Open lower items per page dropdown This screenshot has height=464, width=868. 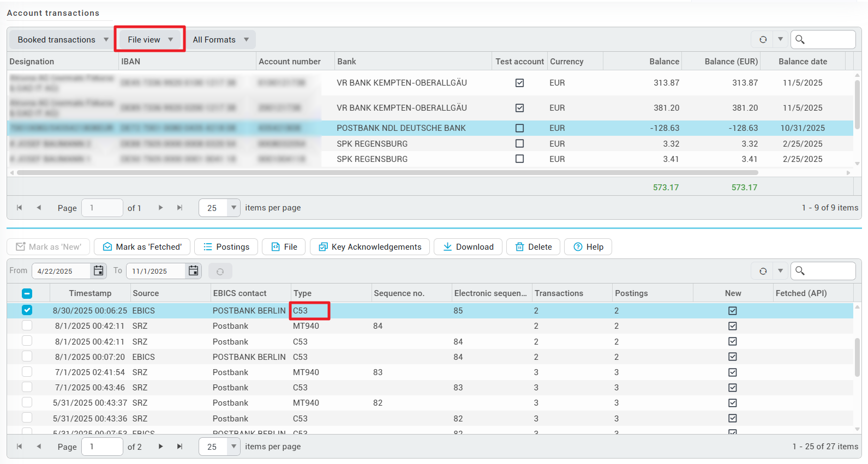point(234,447)
